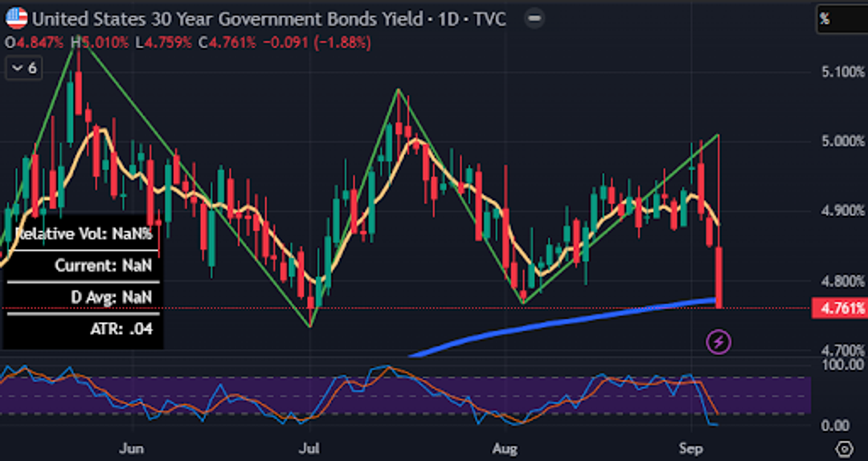Click the Sep date axis label

click(690, 448)
